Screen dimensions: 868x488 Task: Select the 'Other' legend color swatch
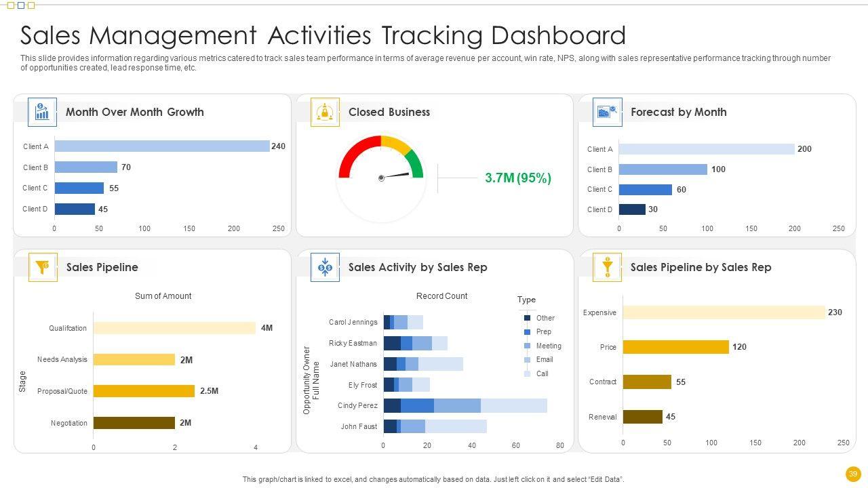(x=527, y=318)
